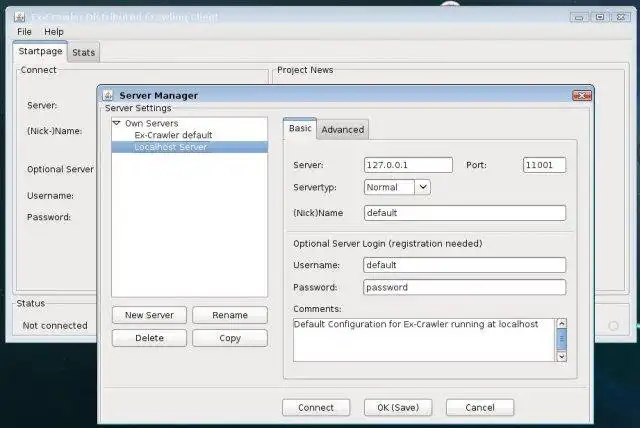Click the Delete button
Viewport: 640px width, 428px height.
pos(149,338)
